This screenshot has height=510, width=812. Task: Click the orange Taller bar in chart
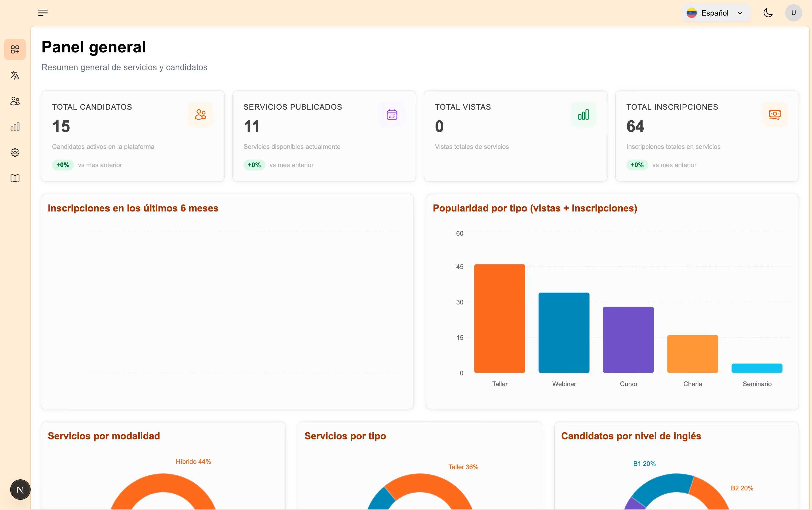click(x=499, y=318)
